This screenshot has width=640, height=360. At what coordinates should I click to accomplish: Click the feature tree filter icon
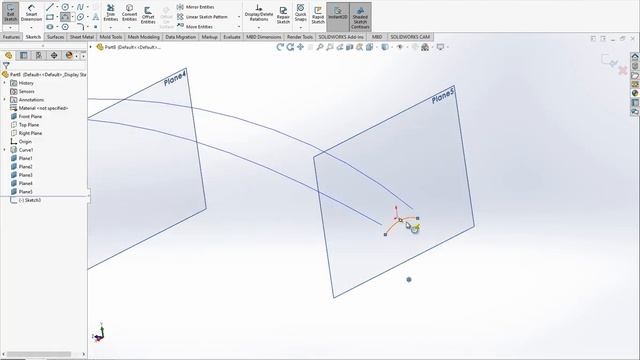pyautogui.click(x=6, y=65)
